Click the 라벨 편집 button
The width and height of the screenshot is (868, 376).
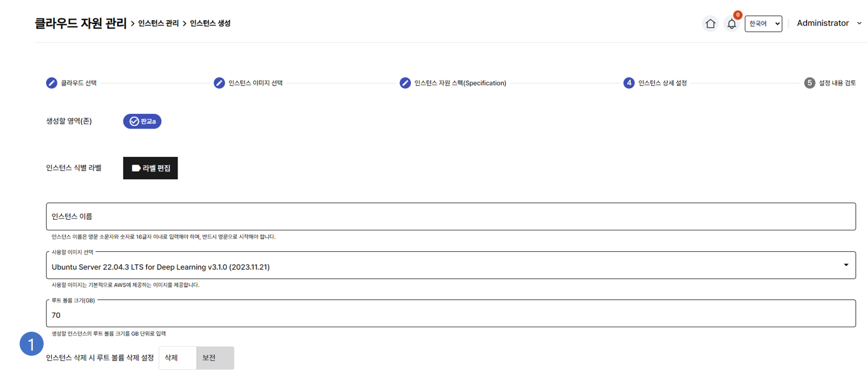tap(150, 168)
